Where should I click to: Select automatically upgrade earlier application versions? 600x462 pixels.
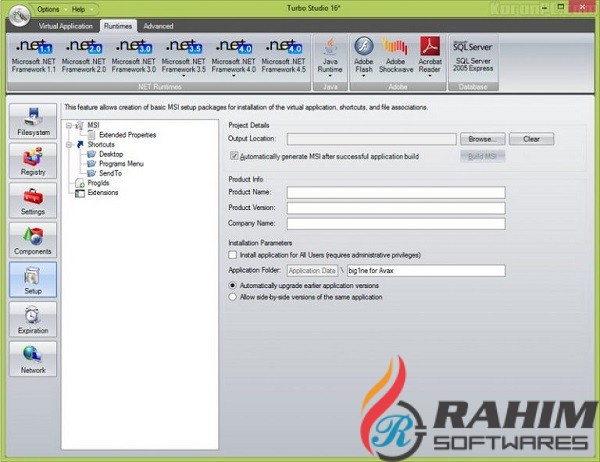[x=233, y=286]
